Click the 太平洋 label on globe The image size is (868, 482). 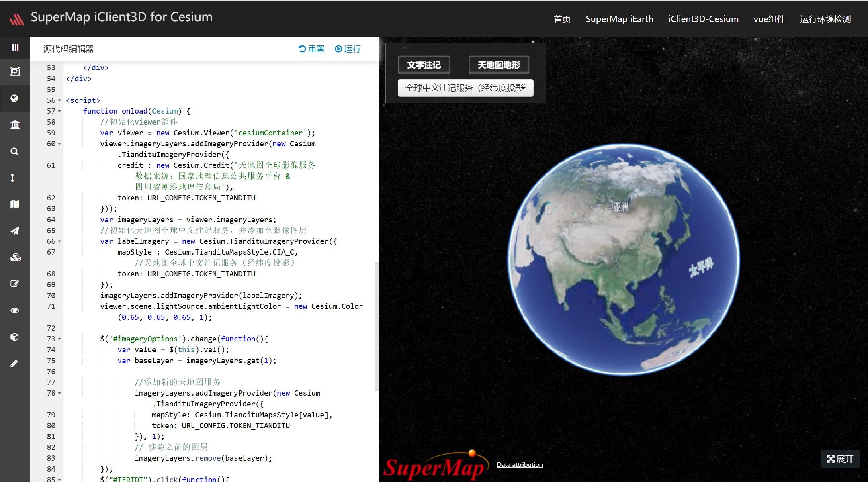point(701,267)
